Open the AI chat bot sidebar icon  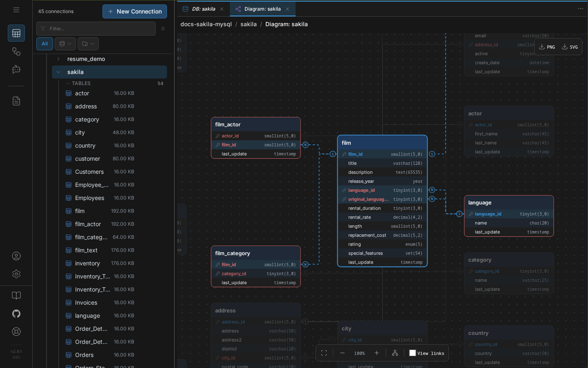[x=16, y=70]
